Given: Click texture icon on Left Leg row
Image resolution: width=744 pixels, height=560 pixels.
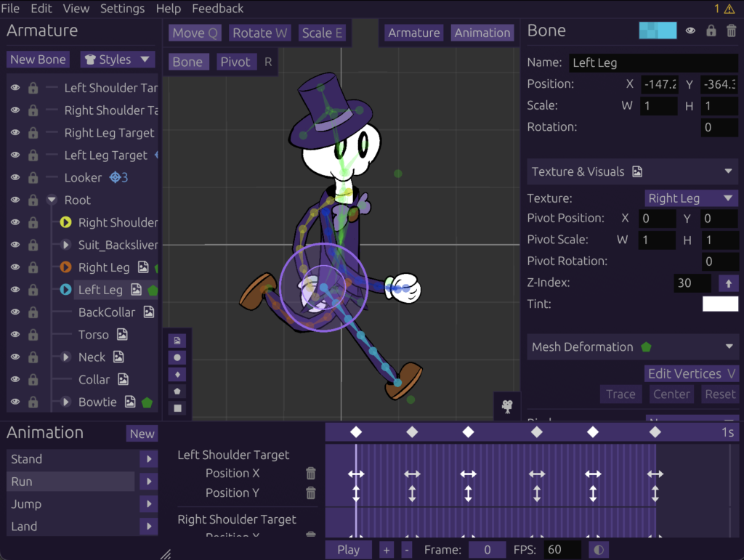Looking at the screenshot, I should 136,289.
